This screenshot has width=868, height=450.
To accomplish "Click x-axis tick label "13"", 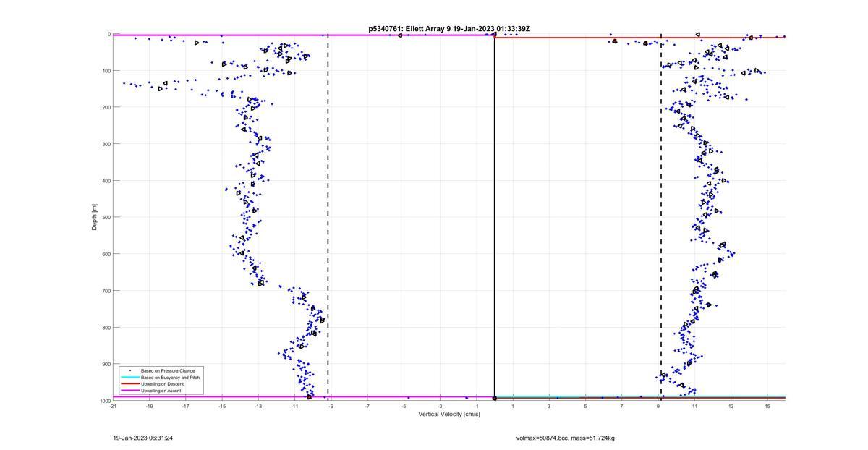I will pos(731,407).
